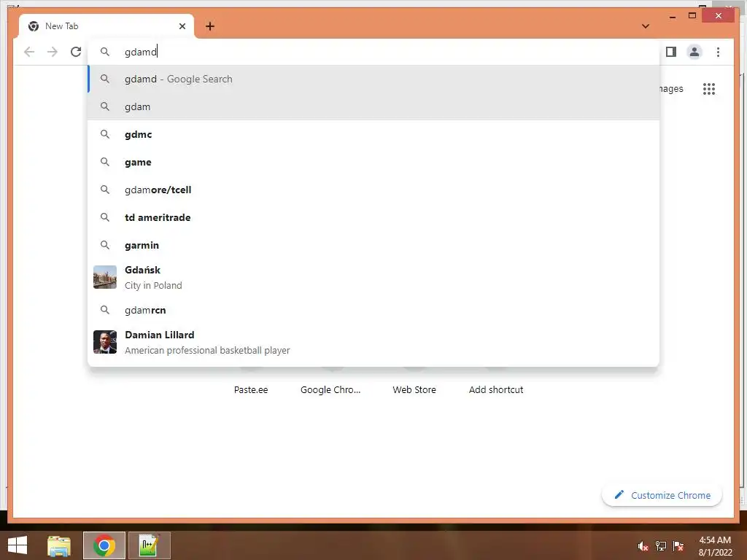Choose the 'game' suggestion
This screenshot has height=560, width=747.
pos(374,162)
